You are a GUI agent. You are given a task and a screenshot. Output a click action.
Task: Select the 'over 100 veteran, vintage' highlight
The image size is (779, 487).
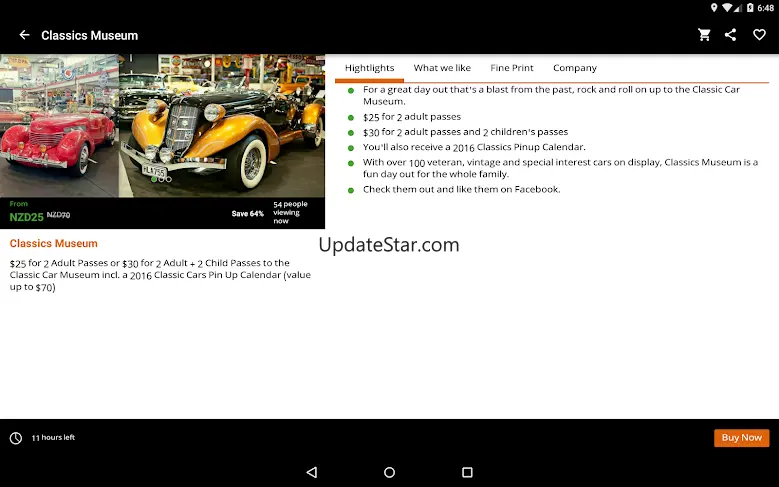pos(560,168)
